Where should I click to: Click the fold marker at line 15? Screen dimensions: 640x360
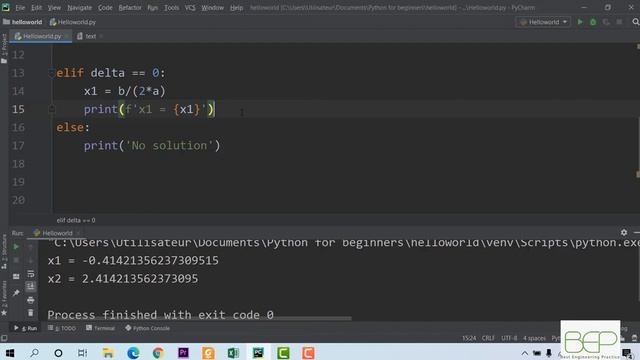click(x=51, y=109)
